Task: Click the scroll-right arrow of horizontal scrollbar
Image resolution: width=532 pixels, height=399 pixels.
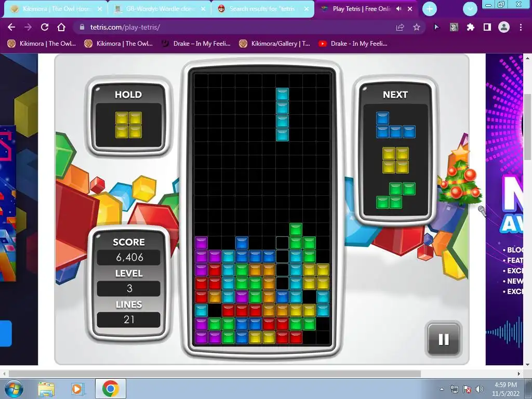Action: [519, 374]
